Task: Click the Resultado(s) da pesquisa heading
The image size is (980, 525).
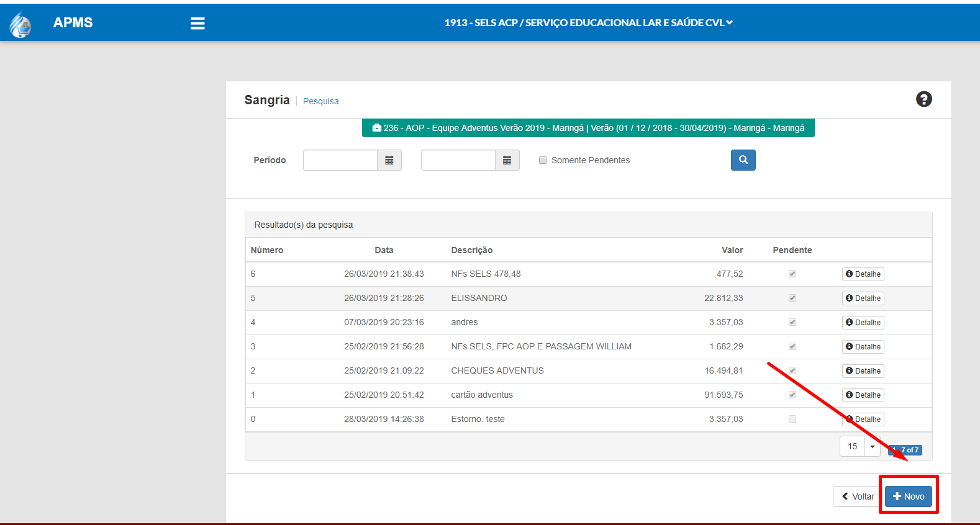Action: pos(304,225)
